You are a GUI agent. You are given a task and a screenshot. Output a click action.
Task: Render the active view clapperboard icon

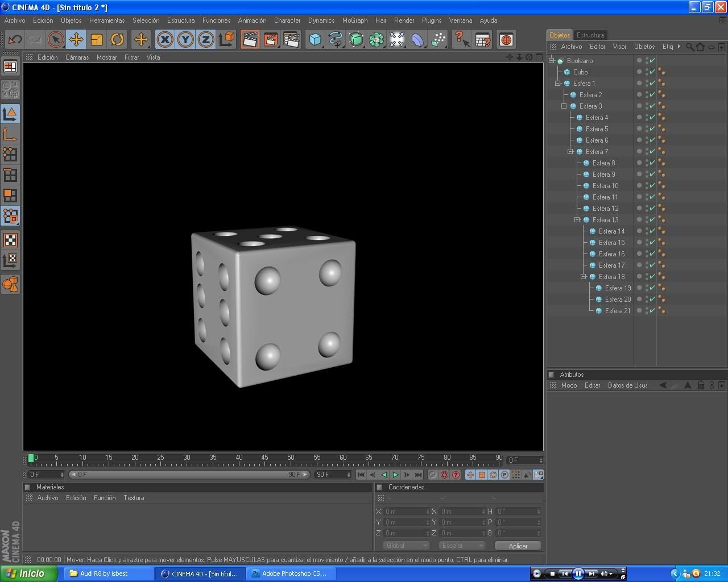250,40
